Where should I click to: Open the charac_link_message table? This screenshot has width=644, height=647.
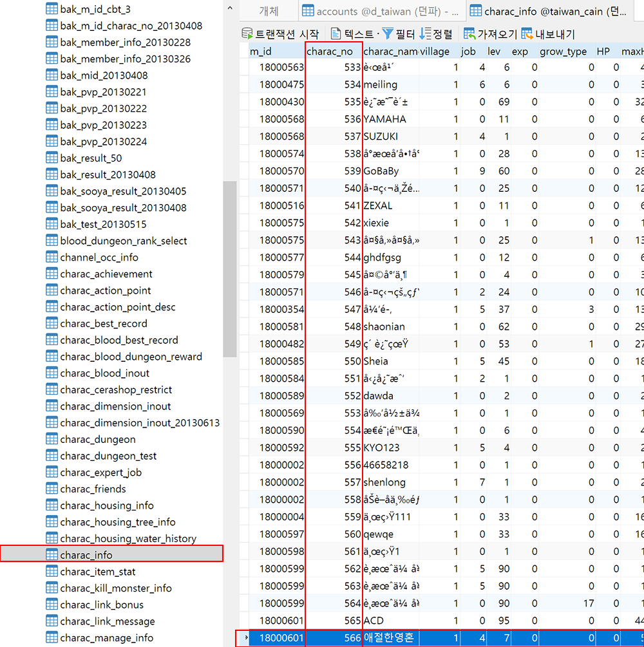pos(108,621)
